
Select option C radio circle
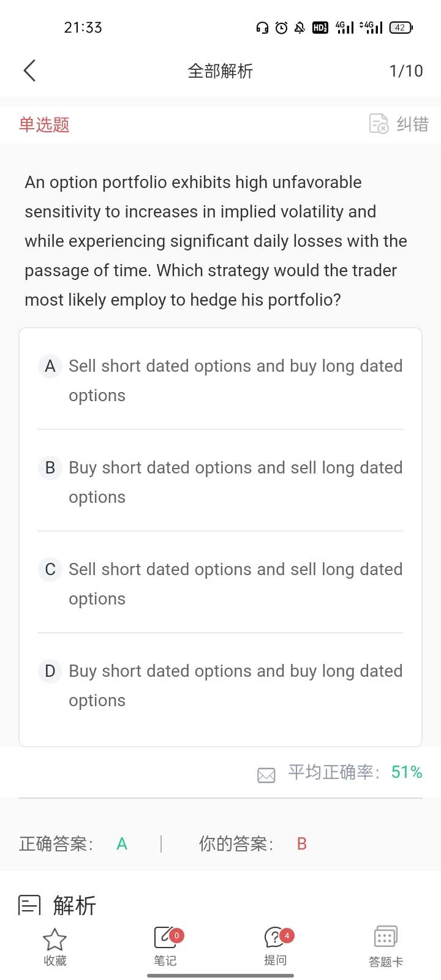(x=50, y=570)
